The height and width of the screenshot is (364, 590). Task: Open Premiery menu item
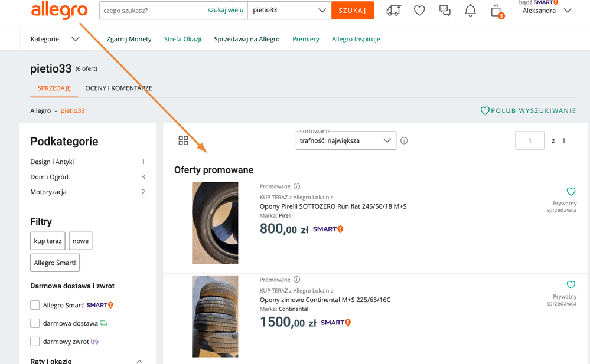[x=305, y=39]
